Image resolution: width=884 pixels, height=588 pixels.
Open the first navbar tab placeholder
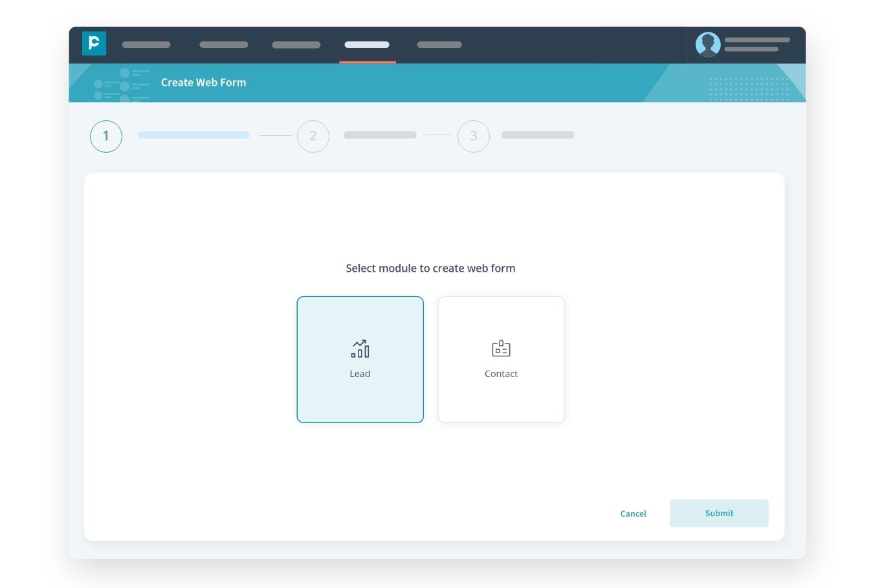[146, 45]
